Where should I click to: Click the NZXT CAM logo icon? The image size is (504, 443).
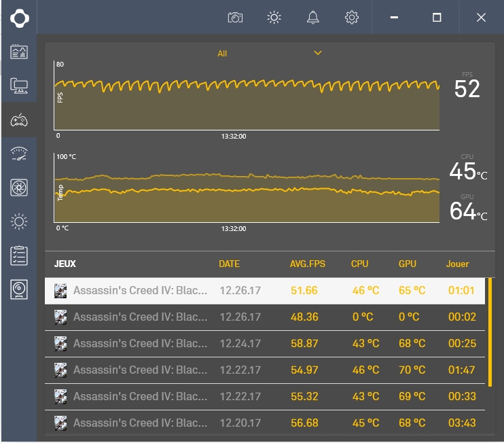coord(19,18)
